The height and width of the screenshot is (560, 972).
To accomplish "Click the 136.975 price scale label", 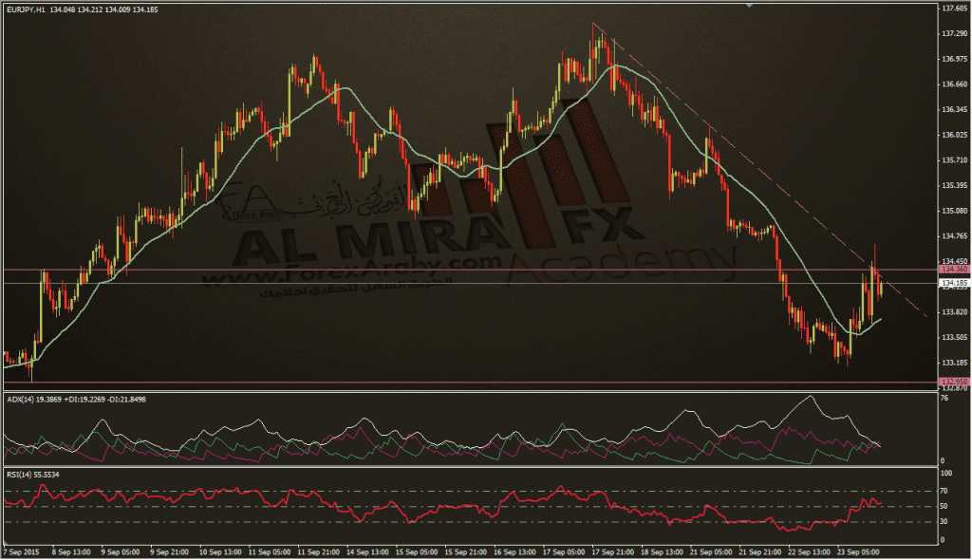I will (955, 59).
